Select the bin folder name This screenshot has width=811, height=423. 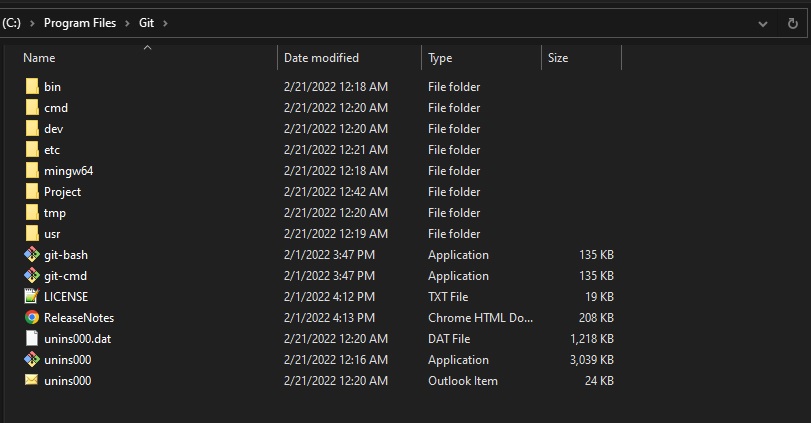pyautogui.click(x=52, y=87)
